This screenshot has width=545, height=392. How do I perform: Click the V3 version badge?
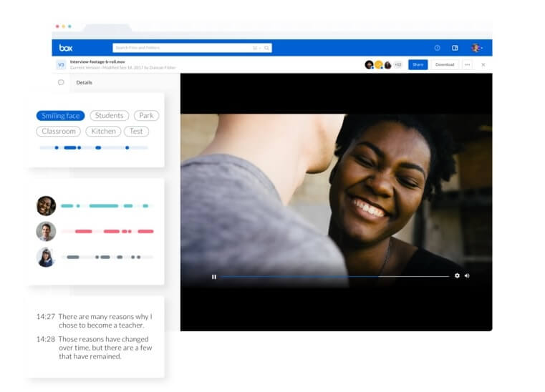coord(61,64)
